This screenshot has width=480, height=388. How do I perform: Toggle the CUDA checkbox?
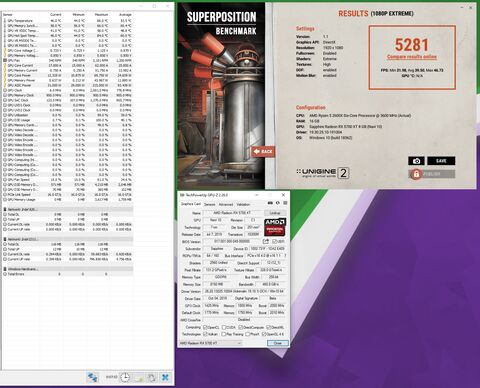click(224, 327)
